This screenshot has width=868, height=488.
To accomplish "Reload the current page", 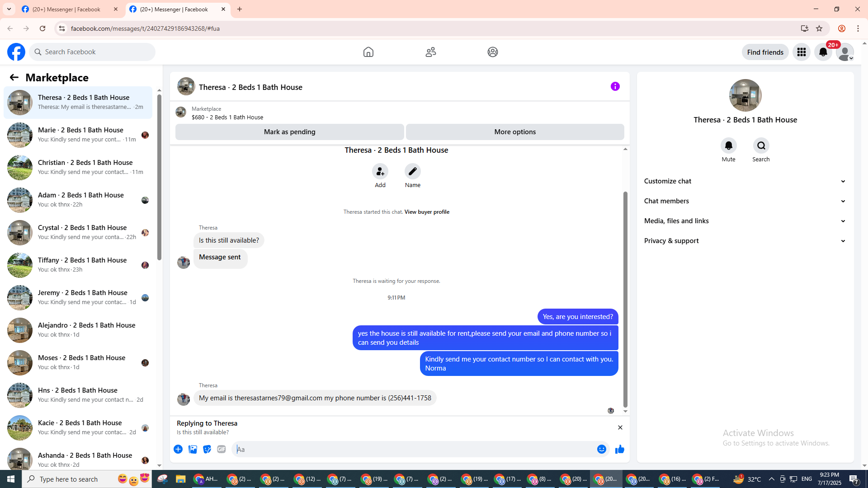I will [x=42, y=28].
